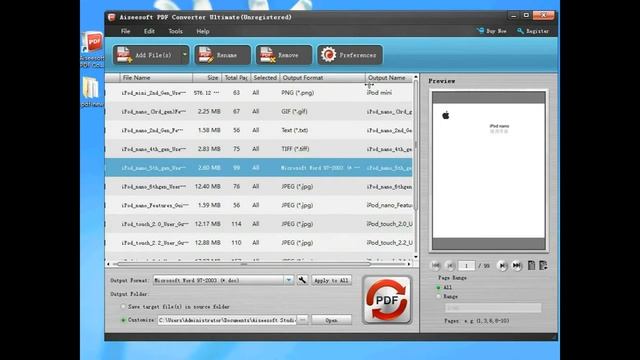Click the Buy Now link
This screenshot has width=640, height=360.
tap(491, 31)
